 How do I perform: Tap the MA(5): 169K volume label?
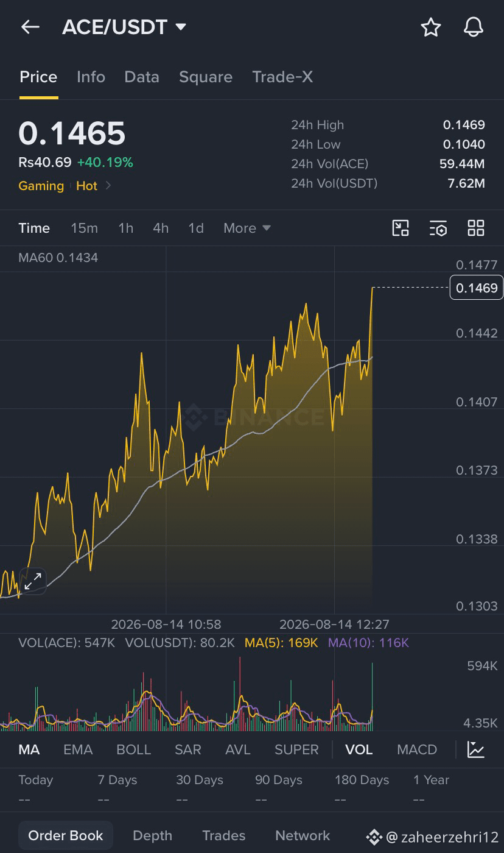click(281, 643)
